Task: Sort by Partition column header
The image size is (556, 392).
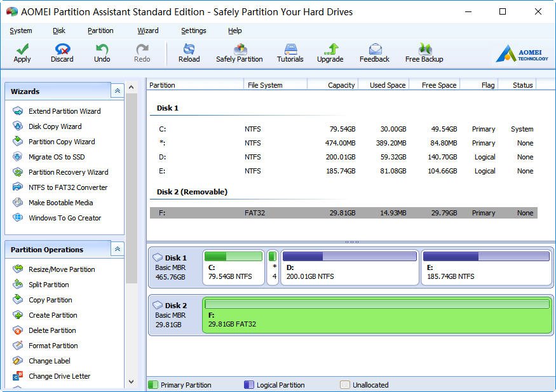Action: 195,85
